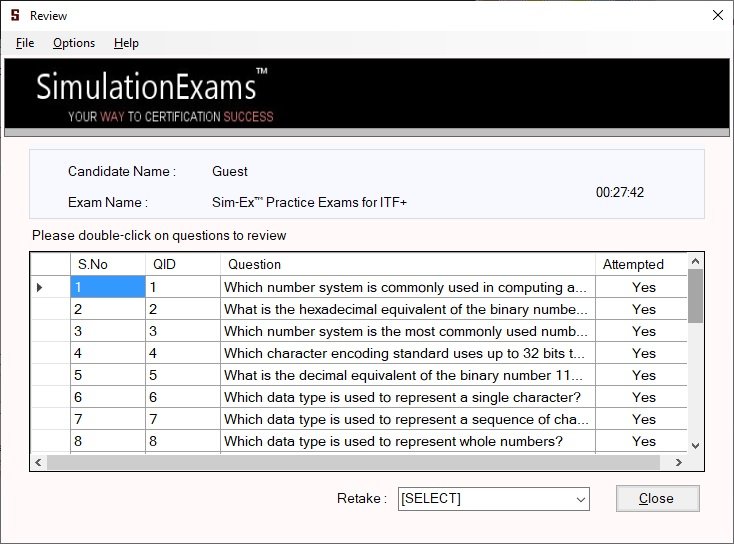Click S.No cell 7

(x=108, y=419)
